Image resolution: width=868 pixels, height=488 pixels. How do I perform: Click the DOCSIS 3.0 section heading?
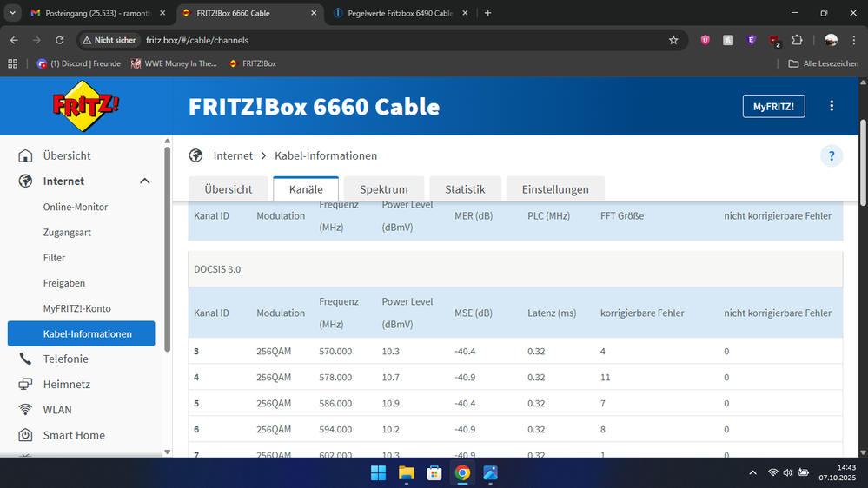[x=217, y=269]
